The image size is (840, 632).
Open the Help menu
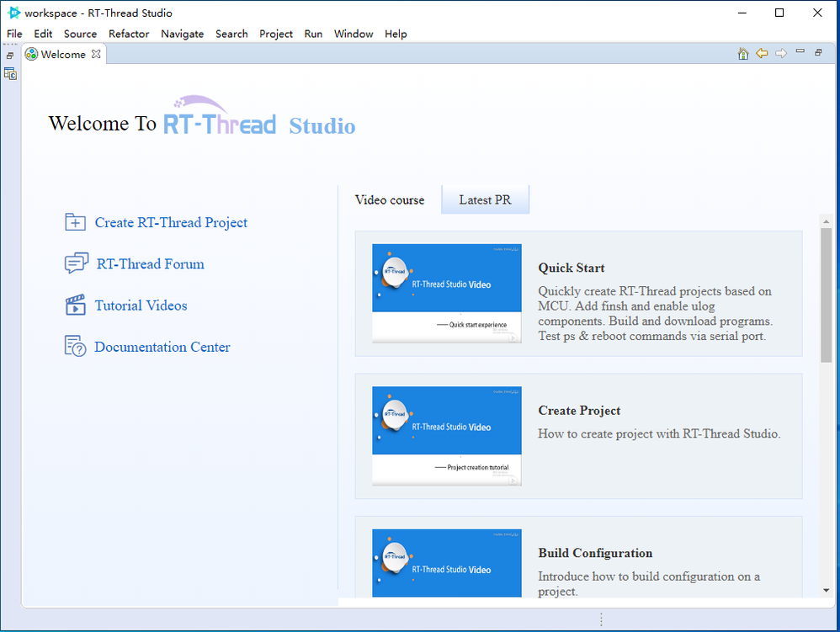[x=396, y=34]
